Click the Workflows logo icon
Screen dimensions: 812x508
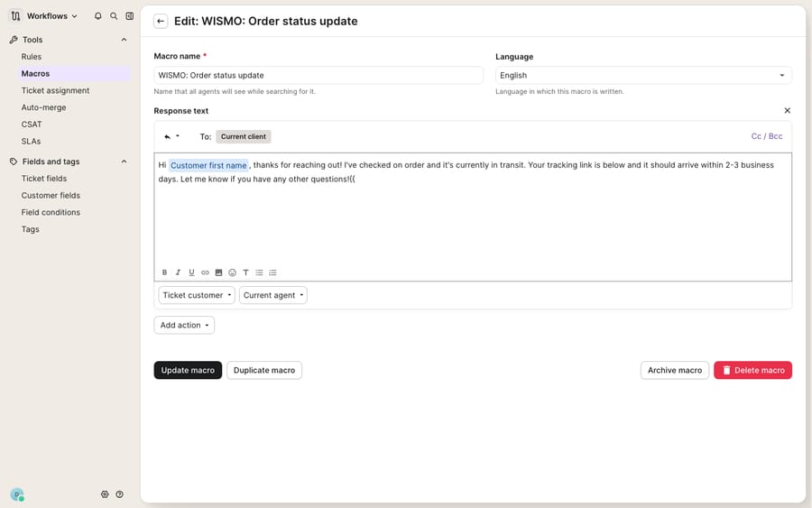15,16
